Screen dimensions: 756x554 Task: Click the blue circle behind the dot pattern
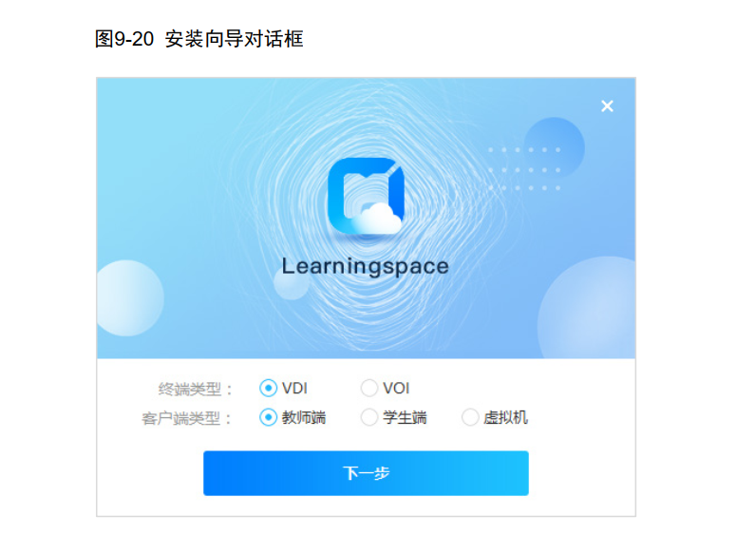pyautogui.click(x=554, y=147)
